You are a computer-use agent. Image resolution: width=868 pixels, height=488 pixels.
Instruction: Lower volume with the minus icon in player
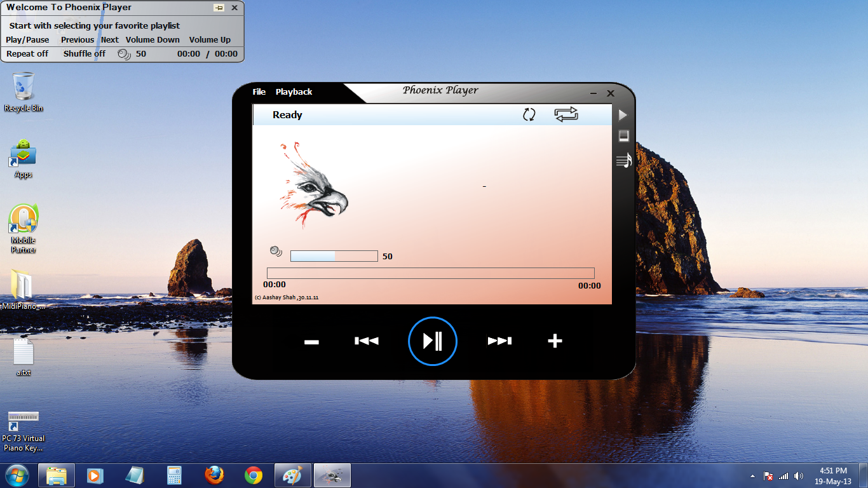coord(311,342)
